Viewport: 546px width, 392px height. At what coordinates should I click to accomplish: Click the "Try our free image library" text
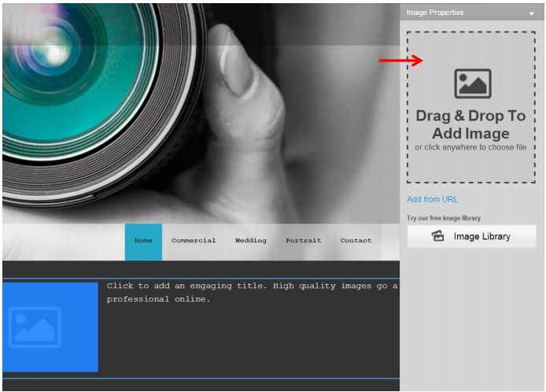tap(444, 218)
